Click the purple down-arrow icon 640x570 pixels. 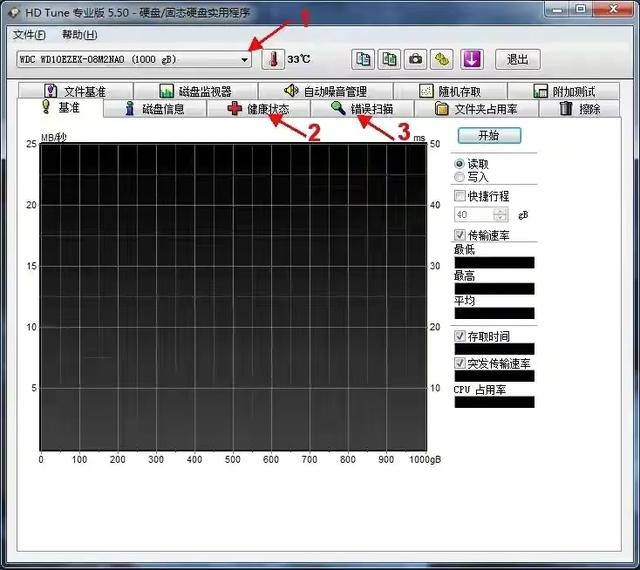(471, 59)
